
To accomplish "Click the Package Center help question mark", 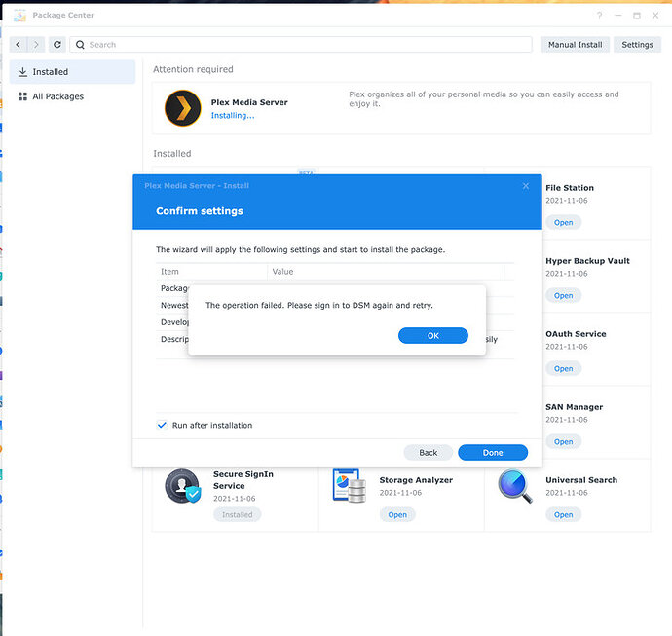I will 599,16.
